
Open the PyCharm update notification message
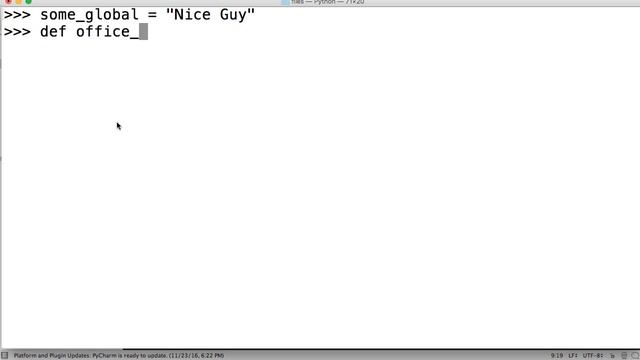119,356
